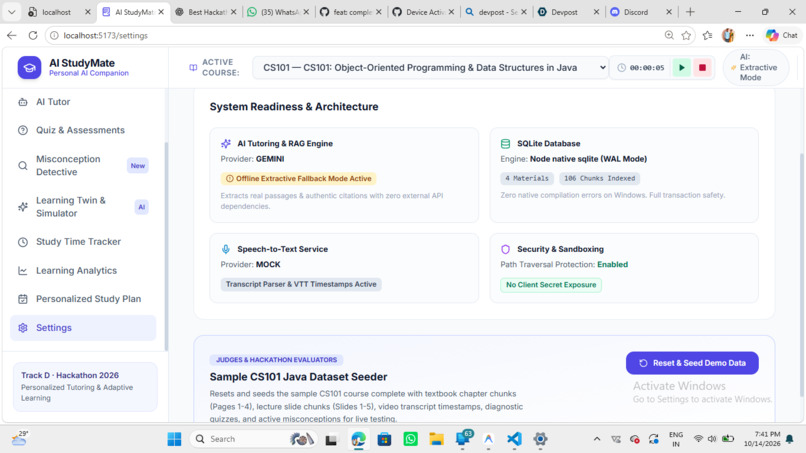806x453 pixels.
Task: Open the weather widget showing 29°
Action: 20,438
